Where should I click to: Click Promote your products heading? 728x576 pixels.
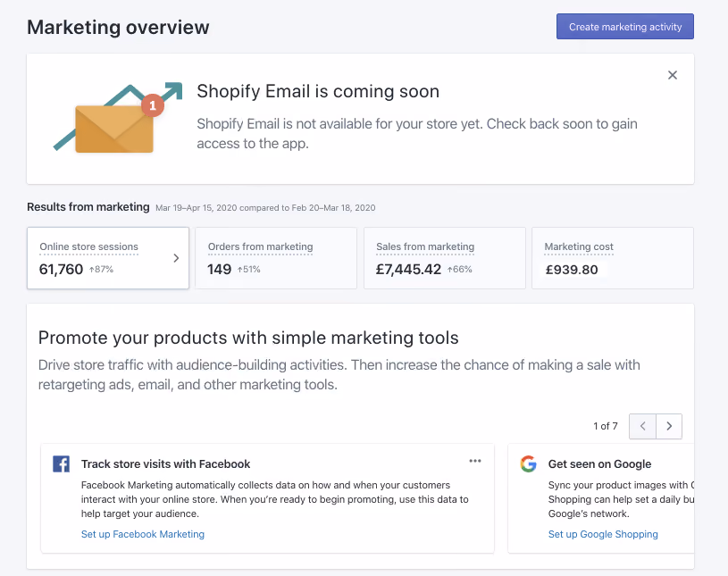pos(248,338)
